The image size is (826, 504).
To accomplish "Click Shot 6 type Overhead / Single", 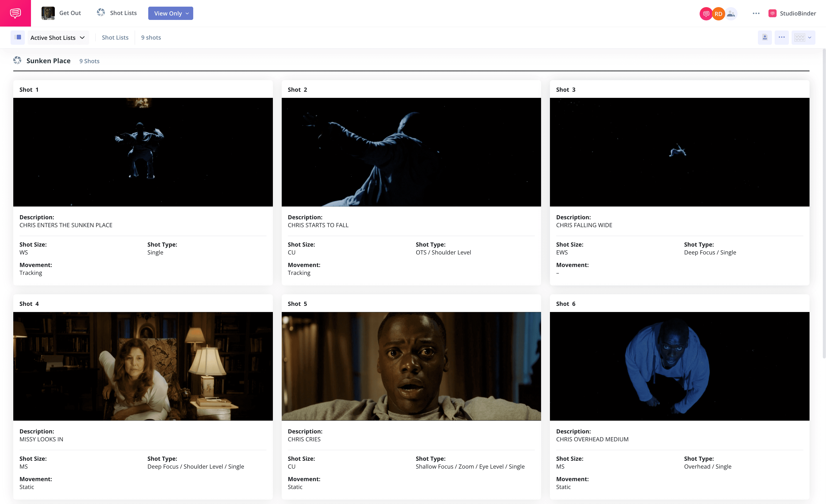I will pyautogui.click(x=708, y=466).
